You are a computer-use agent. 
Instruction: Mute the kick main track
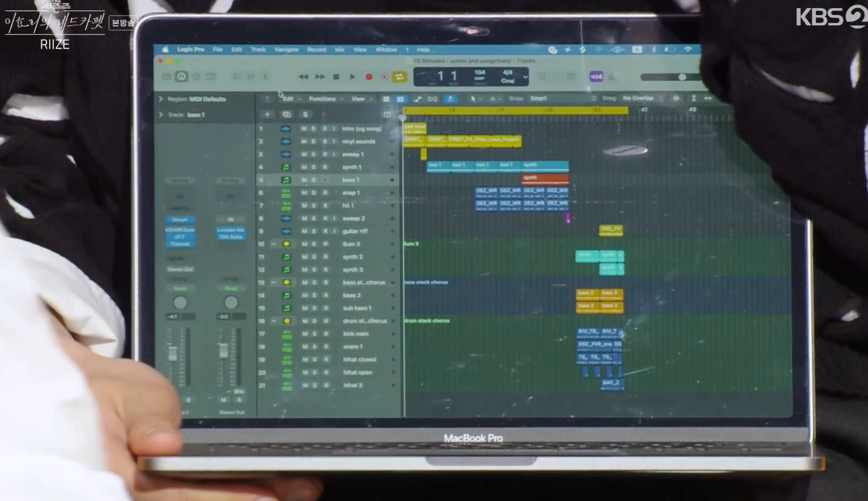305,334
